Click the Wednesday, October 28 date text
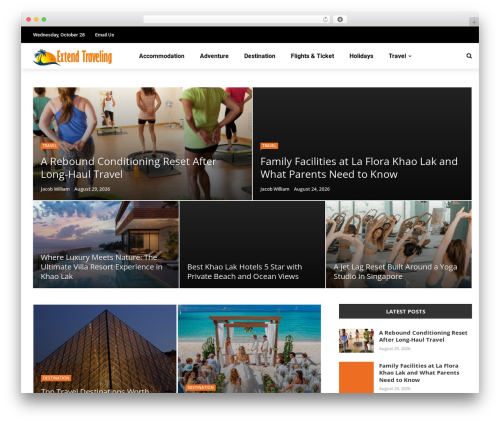 click(59, 35)
